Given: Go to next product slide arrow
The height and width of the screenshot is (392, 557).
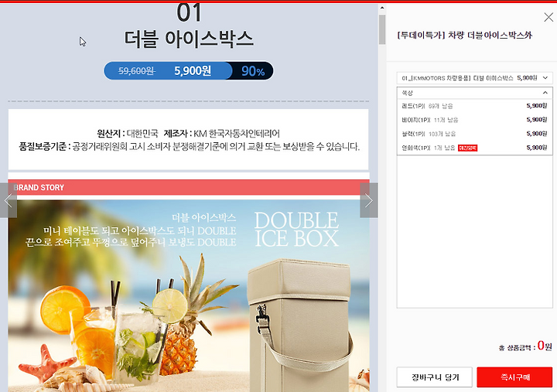Looking at the screenshot, I should click(x=369, y=200).
